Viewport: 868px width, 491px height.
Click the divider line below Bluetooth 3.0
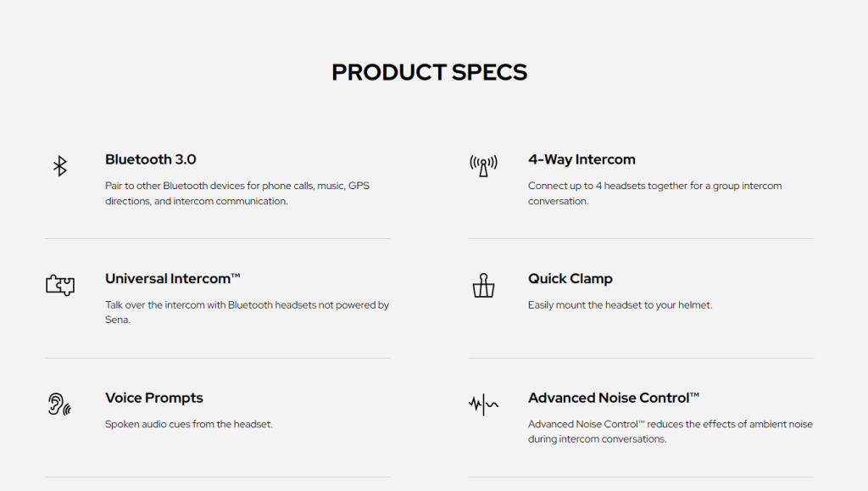(x=218, y=239)
